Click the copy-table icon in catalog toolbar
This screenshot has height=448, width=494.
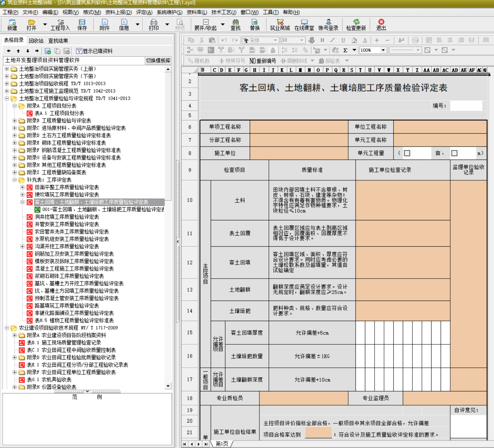[x=57, y=51]
